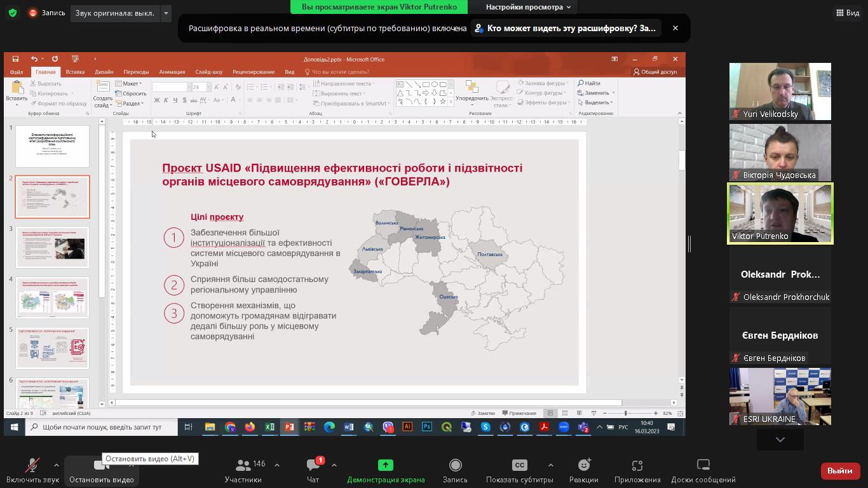Expand chat options arrow

334,465
